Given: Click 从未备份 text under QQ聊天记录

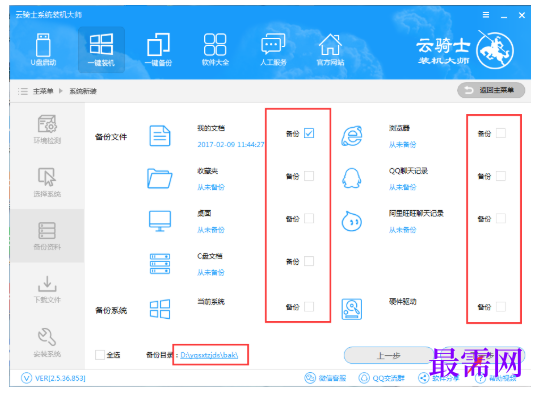Looking at the screenshot, I should (x=403, y=187).
